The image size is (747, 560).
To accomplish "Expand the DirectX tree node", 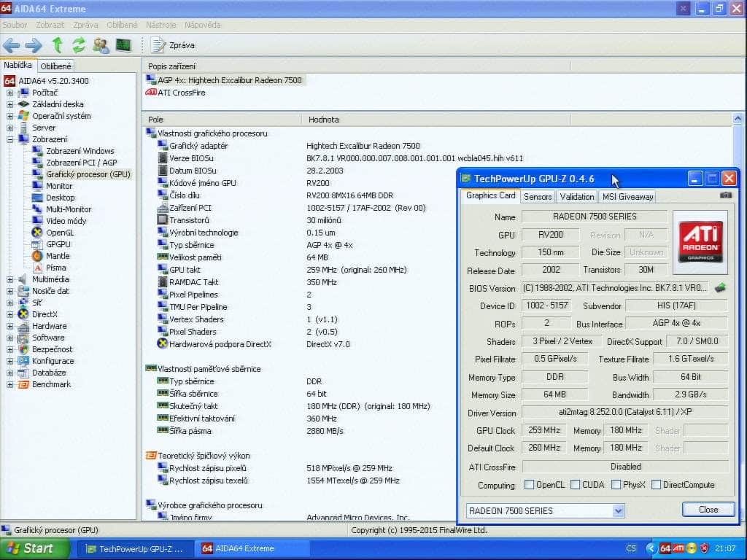I will pos(10,314).
